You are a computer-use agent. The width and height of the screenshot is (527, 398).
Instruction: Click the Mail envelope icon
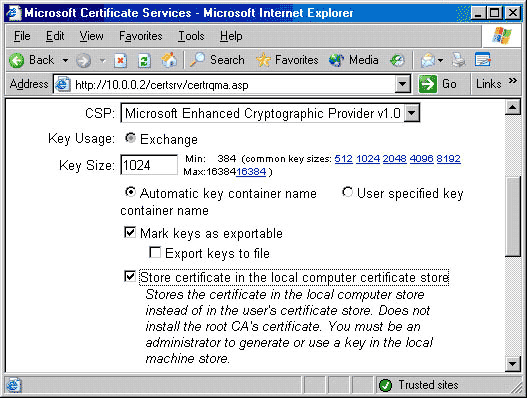tap(428, 61)
